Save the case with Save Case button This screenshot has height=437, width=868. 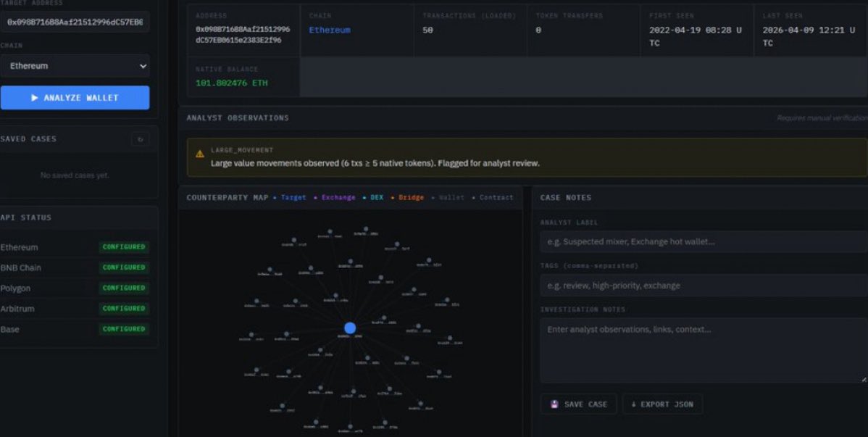coord(579,404)
